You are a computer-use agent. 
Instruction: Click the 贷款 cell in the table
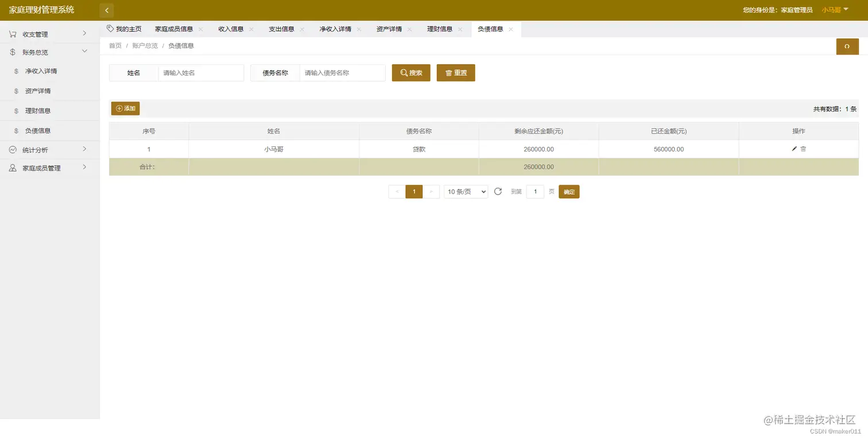coord(419,149)
